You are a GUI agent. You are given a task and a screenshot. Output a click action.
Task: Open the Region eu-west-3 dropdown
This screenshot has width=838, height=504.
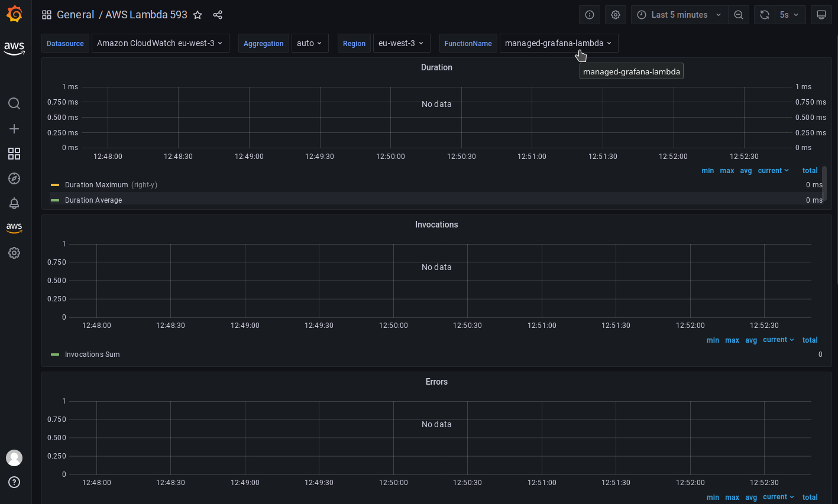coord(402,43)
